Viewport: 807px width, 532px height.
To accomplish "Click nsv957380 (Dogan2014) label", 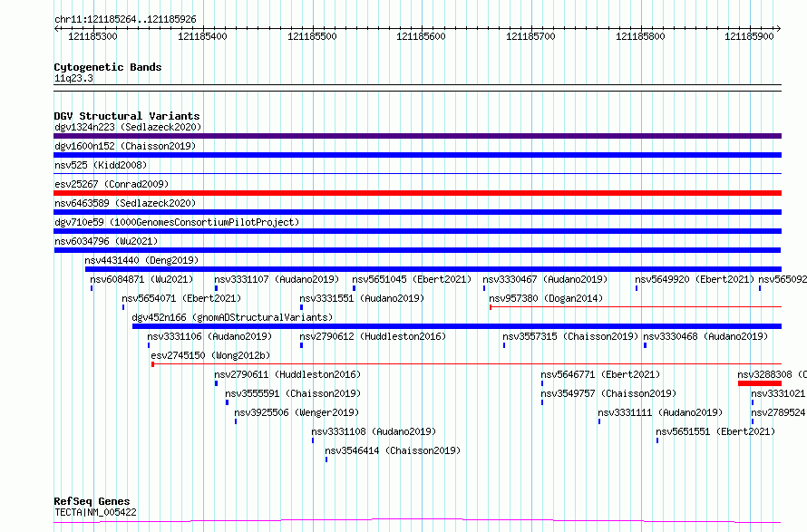I will 546,298.
